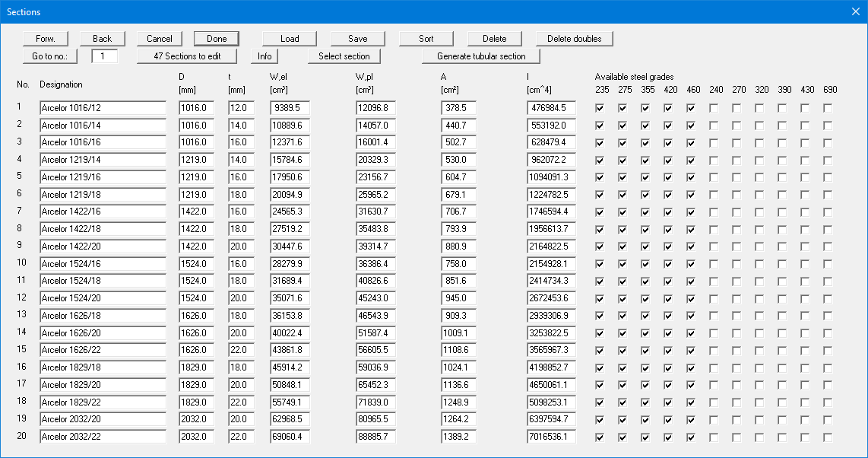
Task: Close the Sections window
Action: [854, 11]
